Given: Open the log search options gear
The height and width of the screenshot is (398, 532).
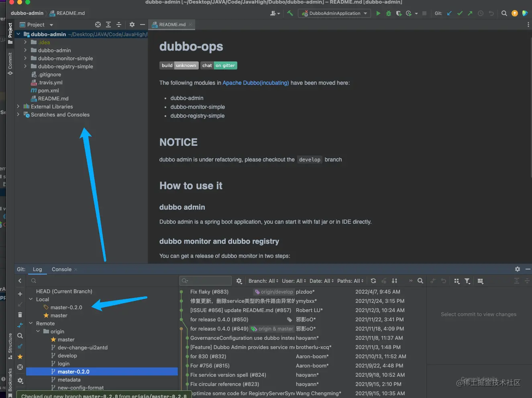Looking at the screenshot, I should (x=239, y=281).
